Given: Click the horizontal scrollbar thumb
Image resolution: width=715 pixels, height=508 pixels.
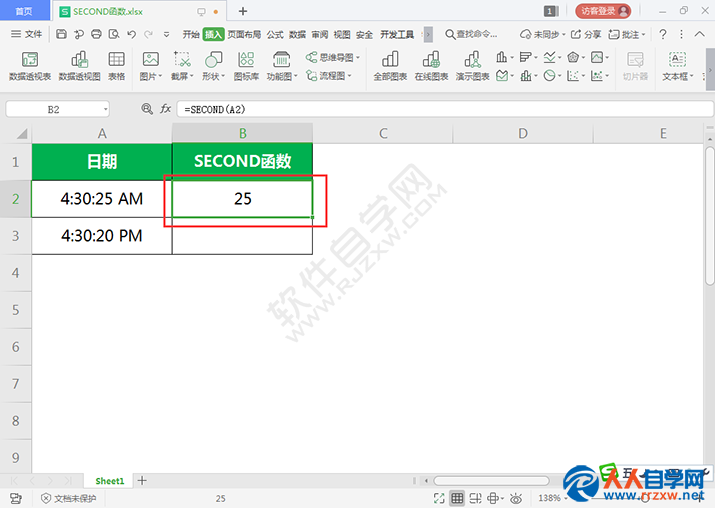Looking at the screenshot, I should click(491, 481).
